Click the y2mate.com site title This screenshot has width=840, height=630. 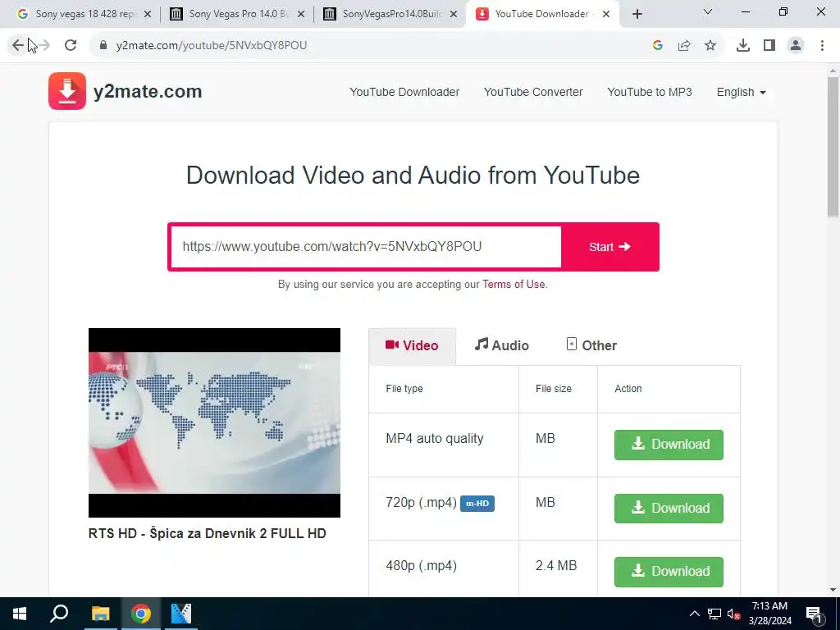click(x=148, y=92)
